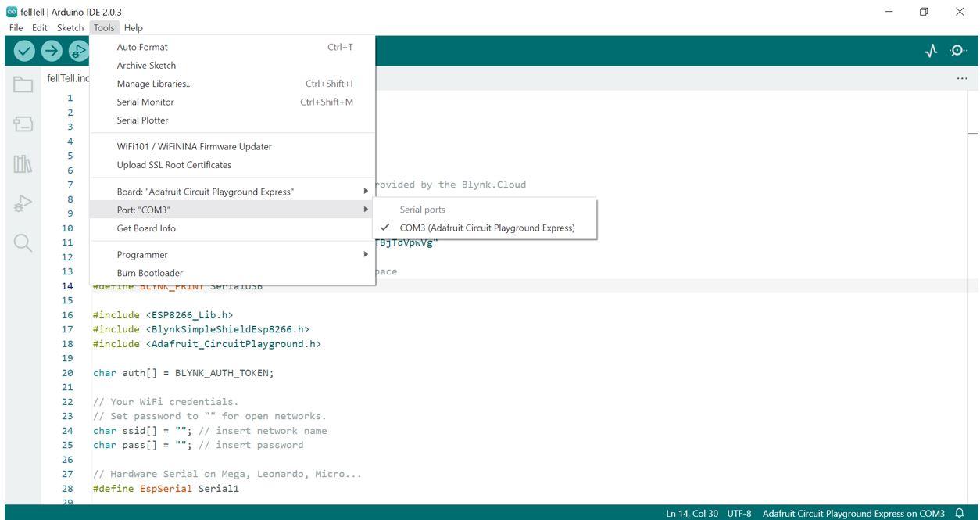980x520 pixels.
Task: Open Serial Monitor from Tools menu
Action: point(233,102)
